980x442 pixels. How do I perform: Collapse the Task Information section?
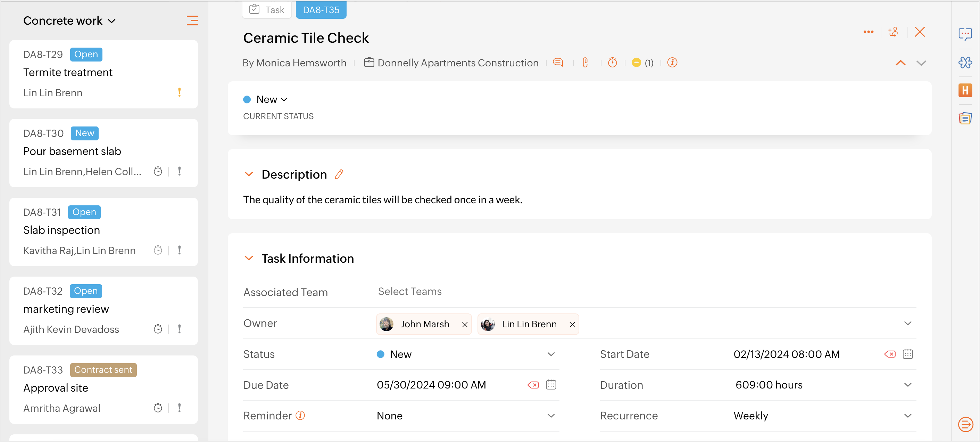[x=249, y=259]
